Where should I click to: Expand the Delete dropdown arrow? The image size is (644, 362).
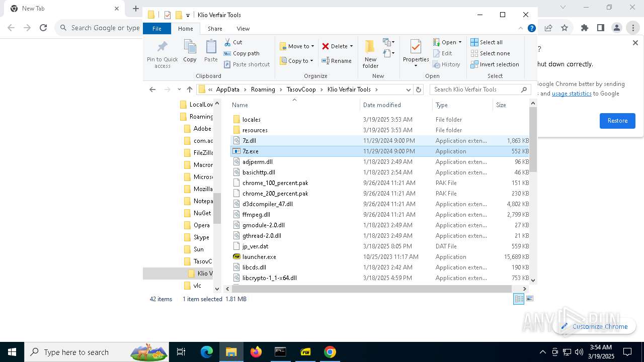tap(351, 46)
